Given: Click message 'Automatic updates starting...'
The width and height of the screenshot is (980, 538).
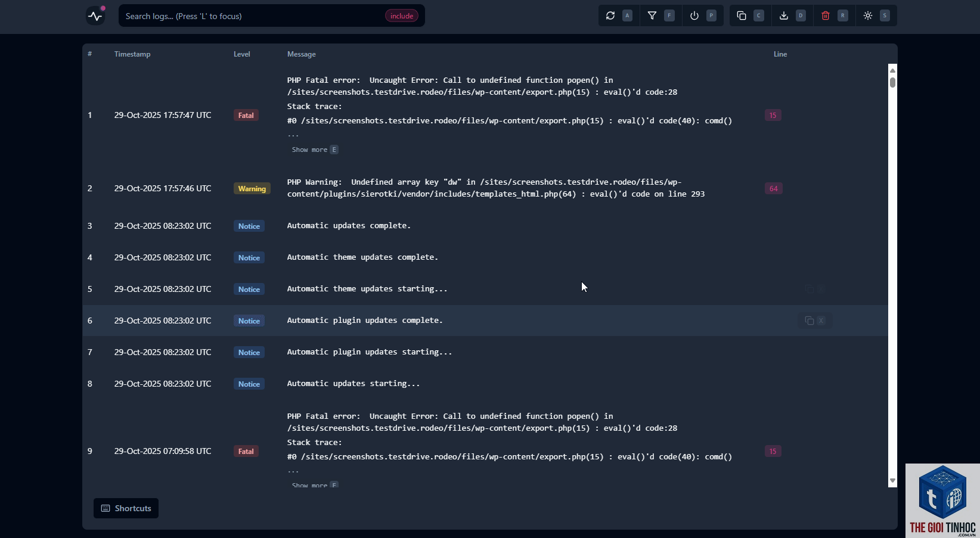Looking at the screenshot, I should [353, 384].
